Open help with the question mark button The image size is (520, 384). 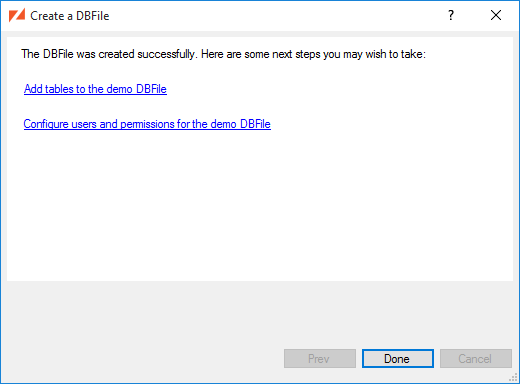click(x=451, y=15)
